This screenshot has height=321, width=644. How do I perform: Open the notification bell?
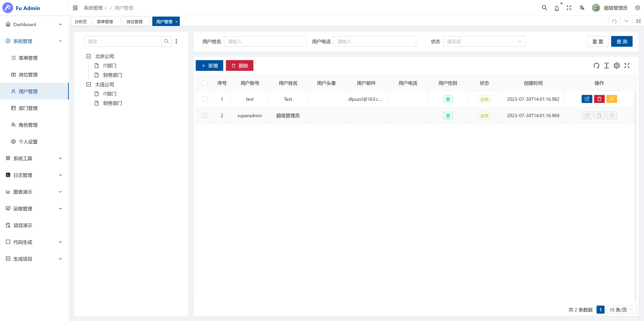coord(556,8)
